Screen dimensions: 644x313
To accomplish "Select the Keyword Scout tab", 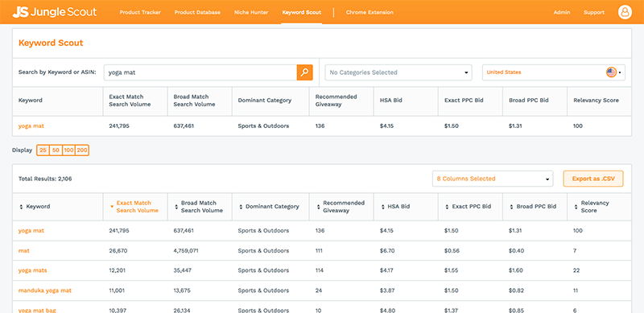I will 301,12.
